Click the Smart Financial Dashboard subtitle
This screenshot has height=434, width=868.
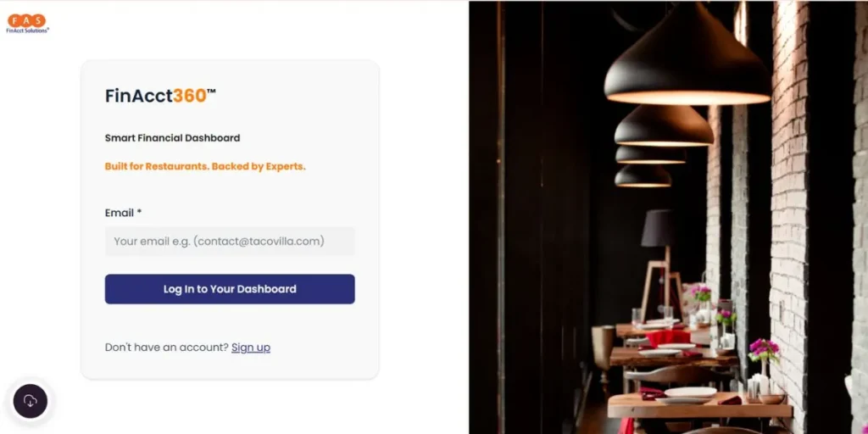tap(173, 138)
